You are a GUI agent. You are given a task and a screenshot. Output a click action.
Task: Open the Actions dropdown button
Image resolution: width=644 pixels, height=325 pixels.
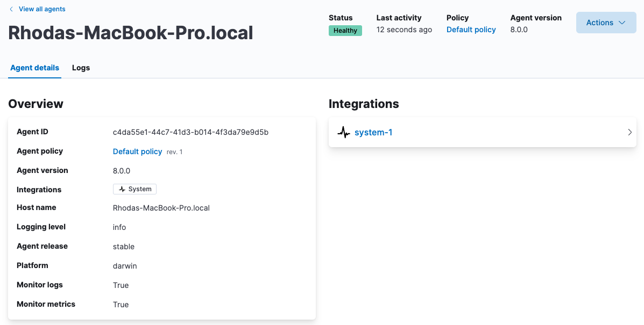point(605,23)
